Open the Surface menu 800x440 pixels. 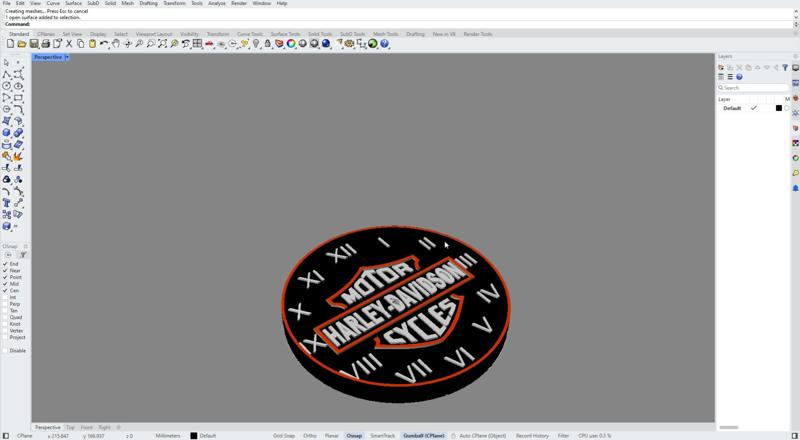pos(73,3)
